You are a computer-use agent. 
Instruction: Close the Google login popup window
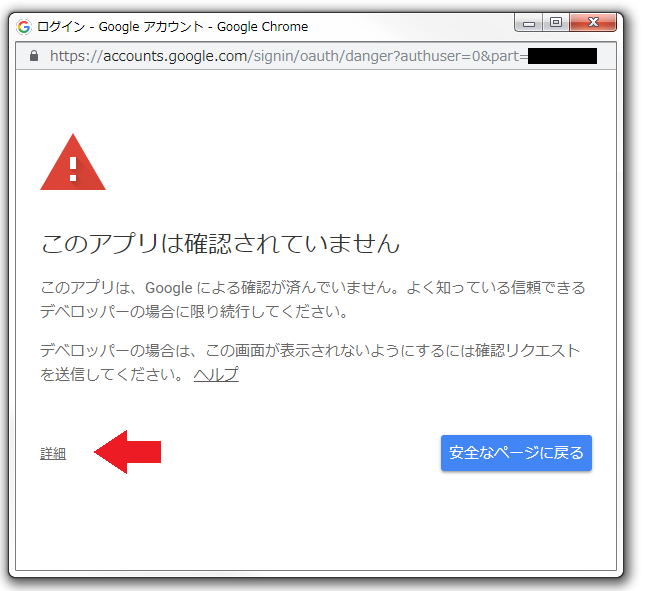(593, 22)
